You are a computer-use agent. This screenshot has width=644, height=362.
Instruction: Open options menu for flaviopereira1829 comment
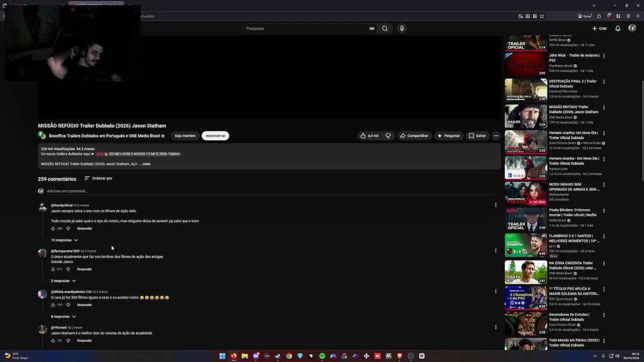(496, 251)
